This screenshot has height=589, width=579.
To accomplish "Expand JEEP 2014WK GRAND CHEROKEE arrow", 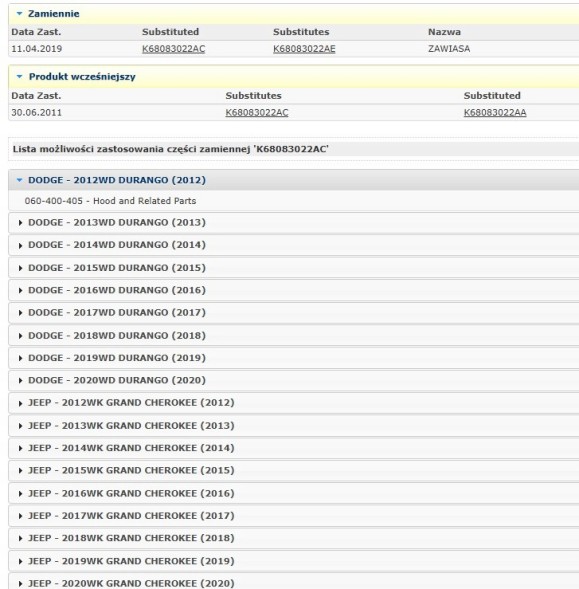I will [20, 448].
